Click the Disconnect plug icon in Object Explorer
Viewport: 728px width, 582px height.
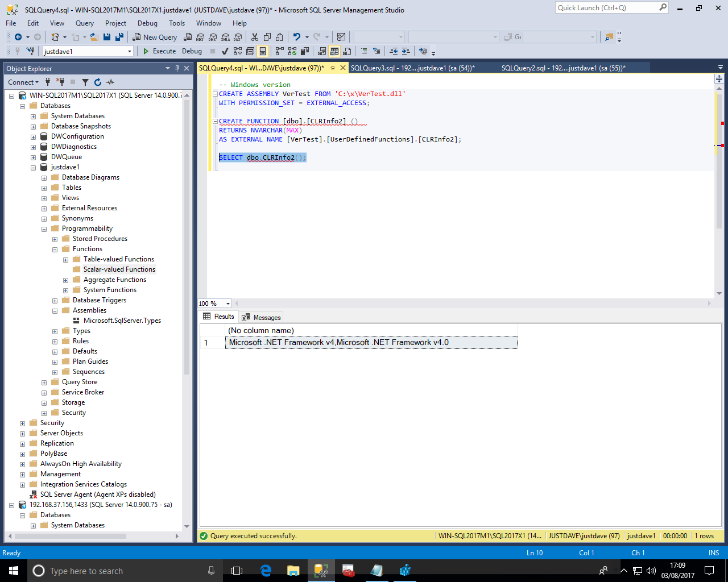click(60, 82)
